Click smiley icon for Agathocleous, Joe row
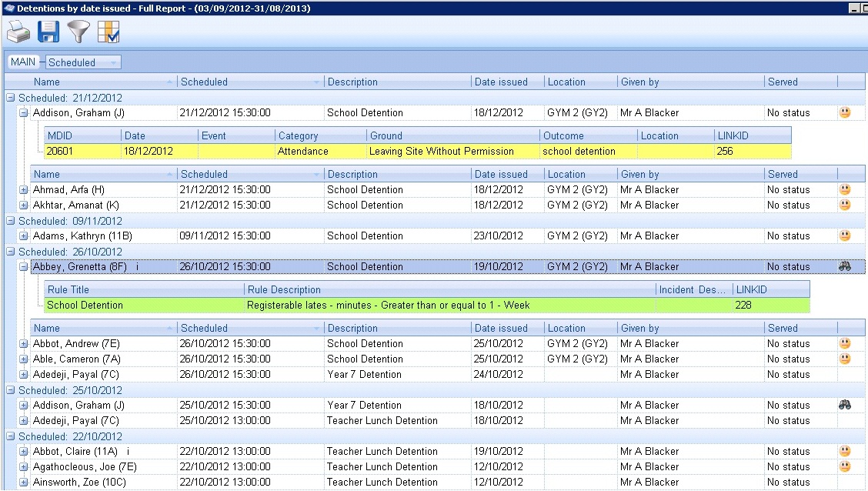Image resolution: width=868 pixels, height=491 pixels. [x=845, y=466]
